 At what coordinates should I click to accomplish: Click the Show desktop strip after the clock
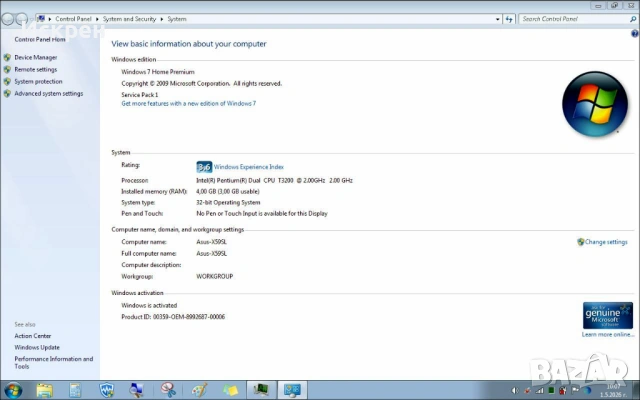point(637,391)
